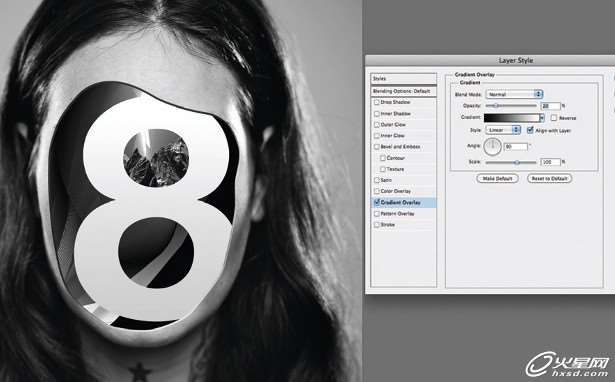Select the Satin style row
The height and width of the screenshot is (382, 615).
[x=403, y=180]
